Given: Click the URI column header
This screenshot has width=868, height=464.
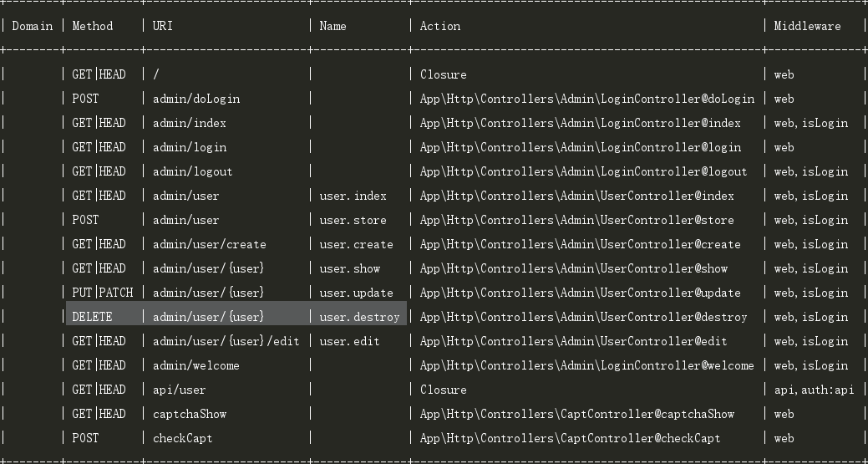Looking at the screenshot, I should (162, 26).
